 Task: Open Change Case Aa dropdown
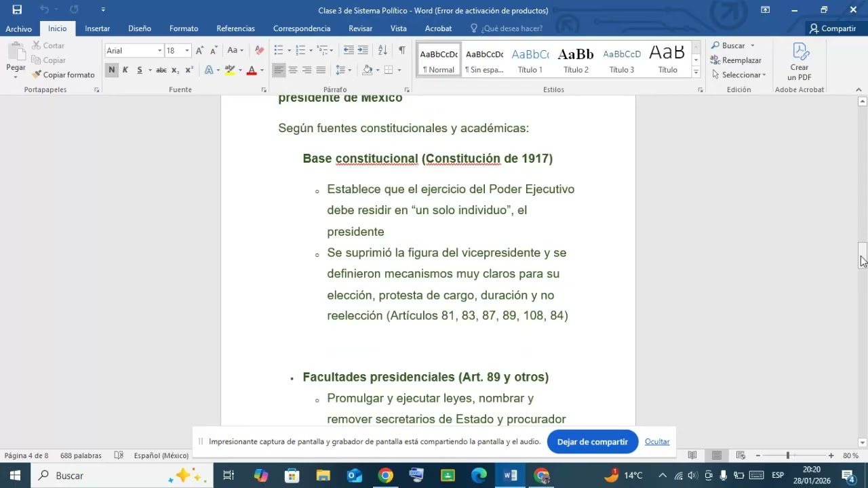[x=235, y=51]
